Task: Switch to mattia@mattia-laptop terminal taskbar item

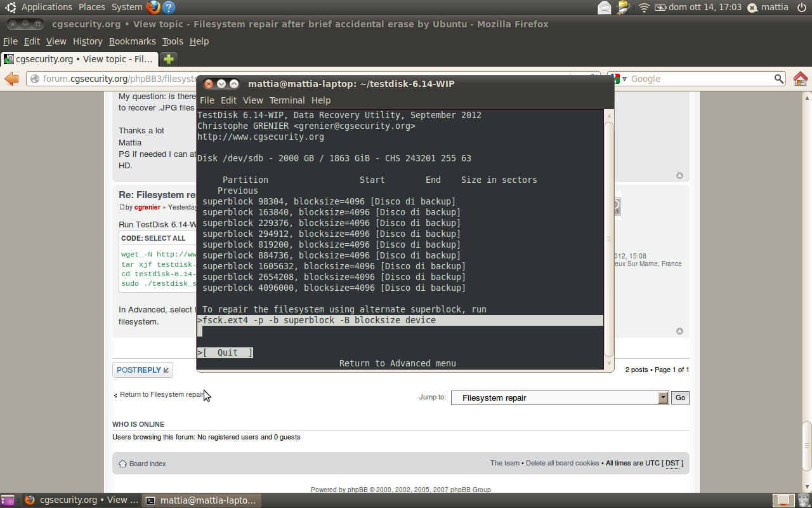Action: coord(201,500)
